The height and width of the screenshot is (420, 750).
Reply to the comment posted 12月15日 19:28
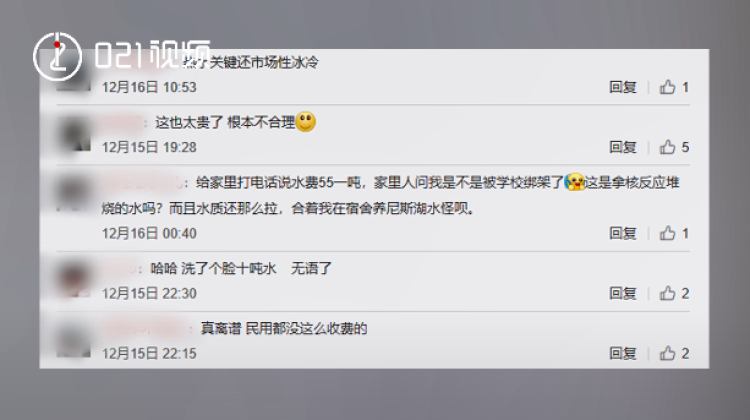(623, 147)
